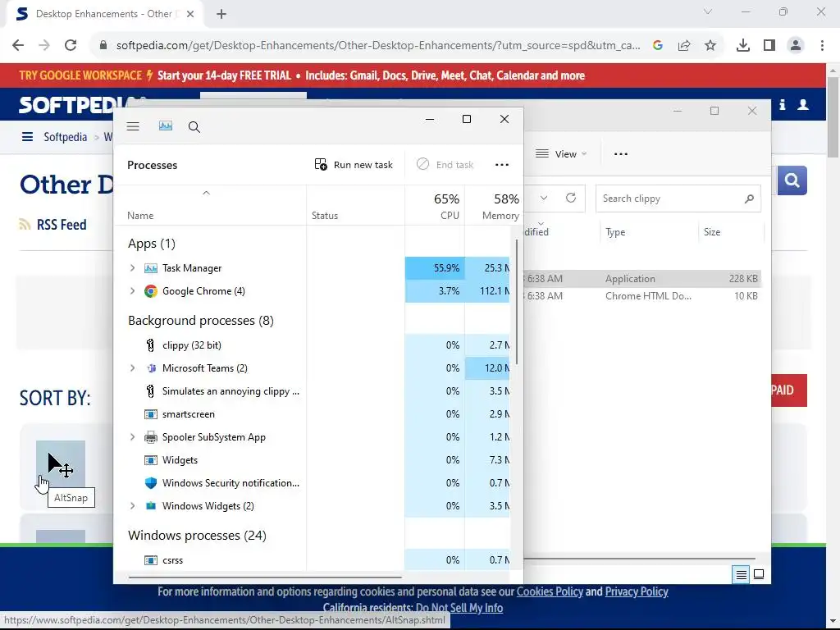Click the Google Chrome process icon

[151, 291]
